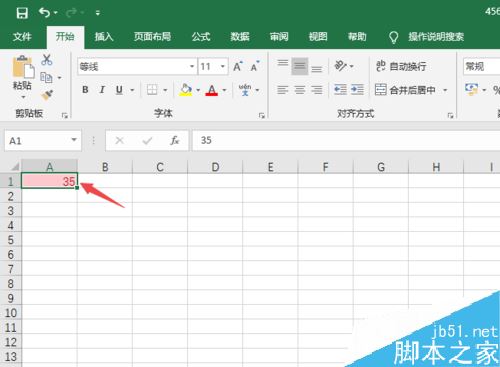Click the Save icon in quick access toolbar
The height and width of the screenshot is (367, 500).
22,13
